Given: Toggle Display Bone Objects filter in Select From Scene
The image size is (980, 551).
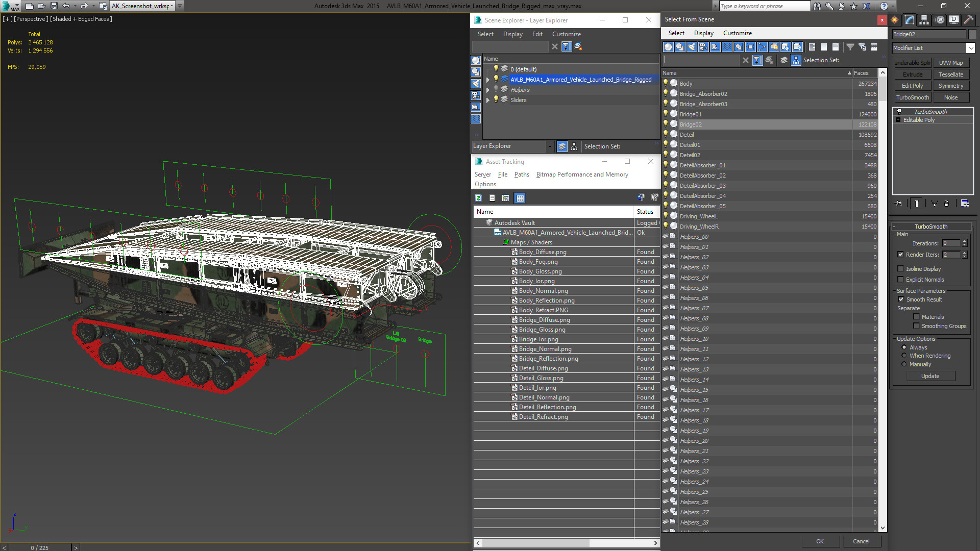Looking at the screenshot, I should pyautogui.click(x=762, y=47).
